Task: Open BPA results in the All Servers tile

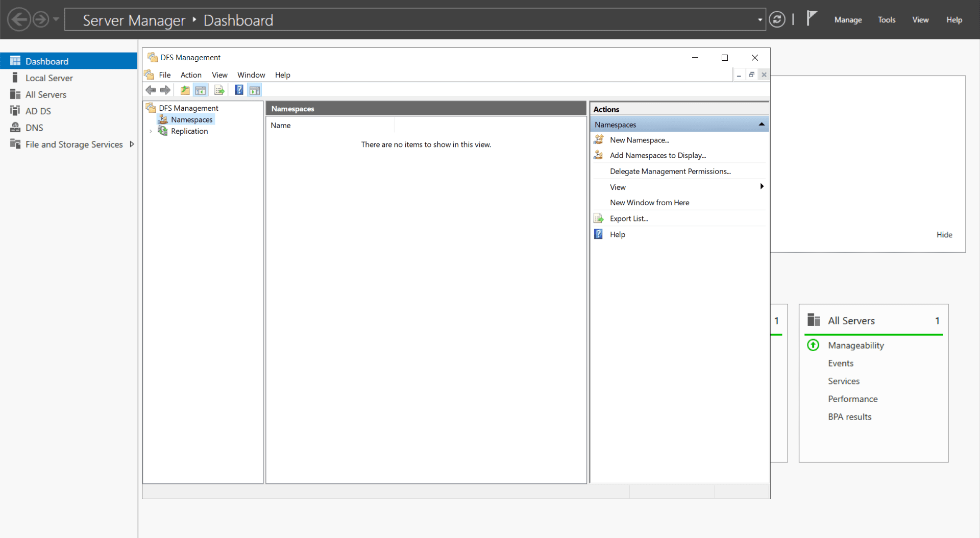Action: pos(850,417)
